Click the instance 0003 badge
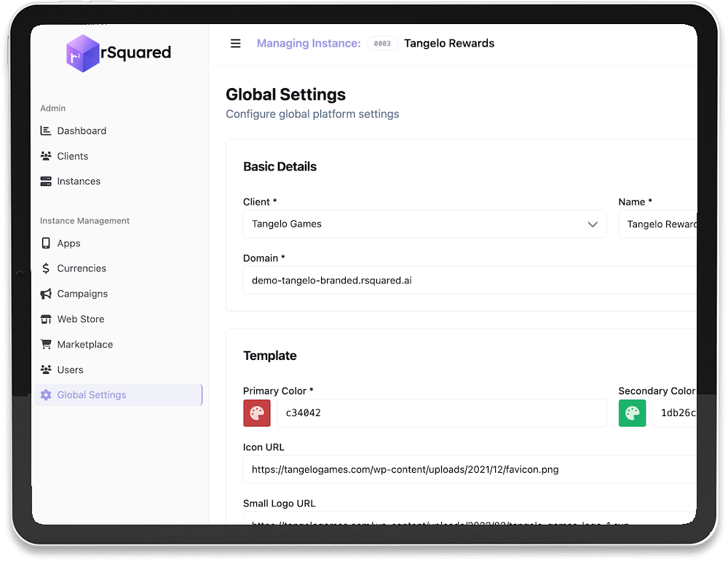 click(x=382, y=44)
